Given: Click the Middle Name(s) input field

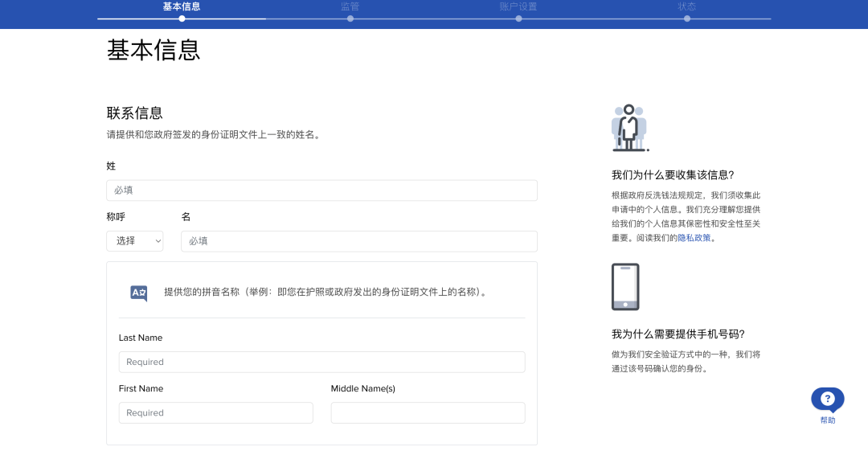Looking at the screenshot, I should pyautogui.click(x=428, y=413).
